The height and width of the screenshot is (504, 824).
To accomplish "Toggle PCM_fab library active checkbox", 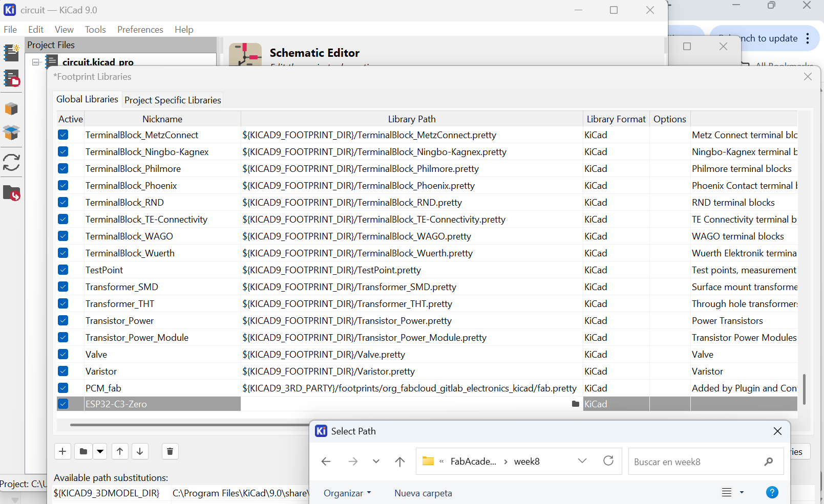I will [63, 388].
